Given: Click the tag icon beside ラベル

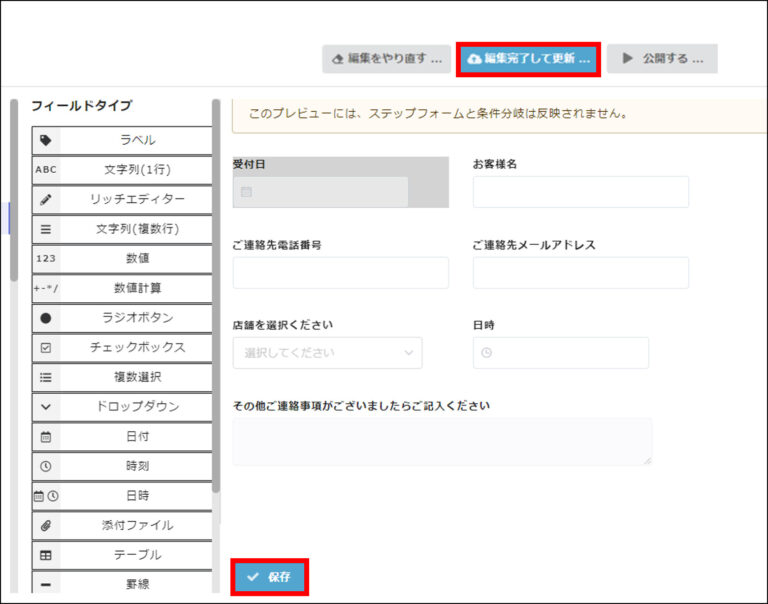Looking at the screenshot, I should coord(45,141).
